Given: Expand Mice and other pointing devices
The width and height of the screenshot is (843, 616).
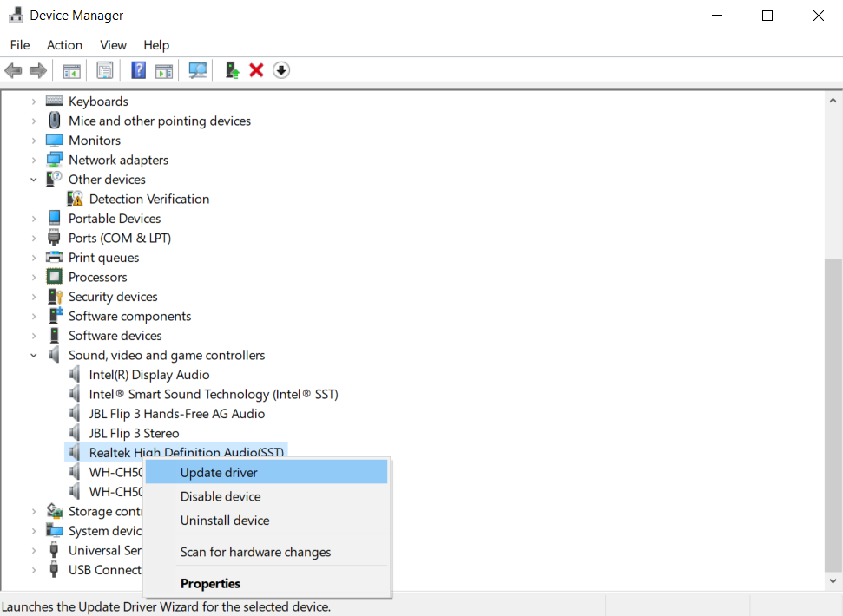Looking at the screenshot, I should coord(33,121).
